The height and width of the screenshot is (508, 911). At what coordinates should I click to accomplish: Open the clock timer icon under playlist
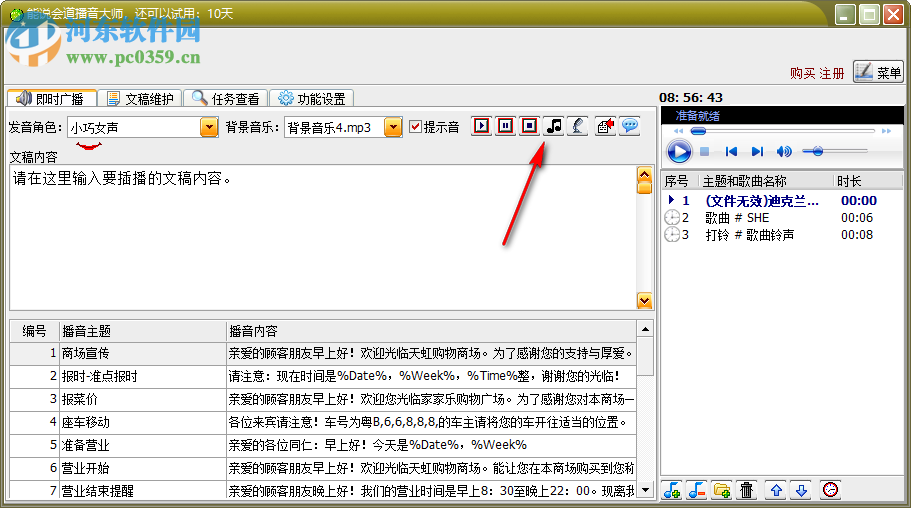[831, 490]
